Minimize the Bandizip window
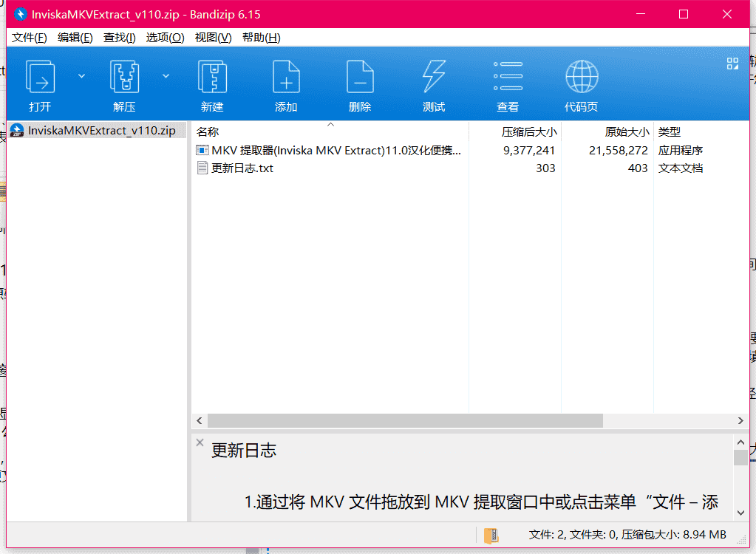This screenshot has height=554, width=756. 640,14
